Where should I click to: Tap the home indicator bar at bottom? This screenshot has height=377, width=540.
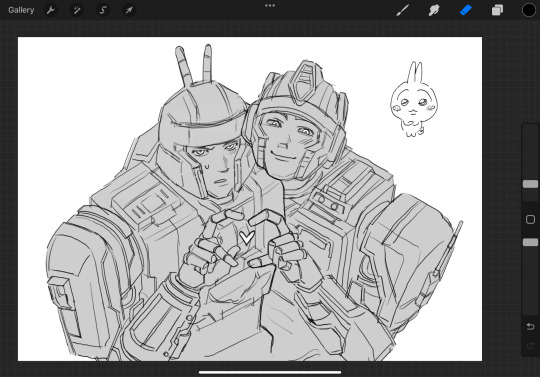(270, 372)
